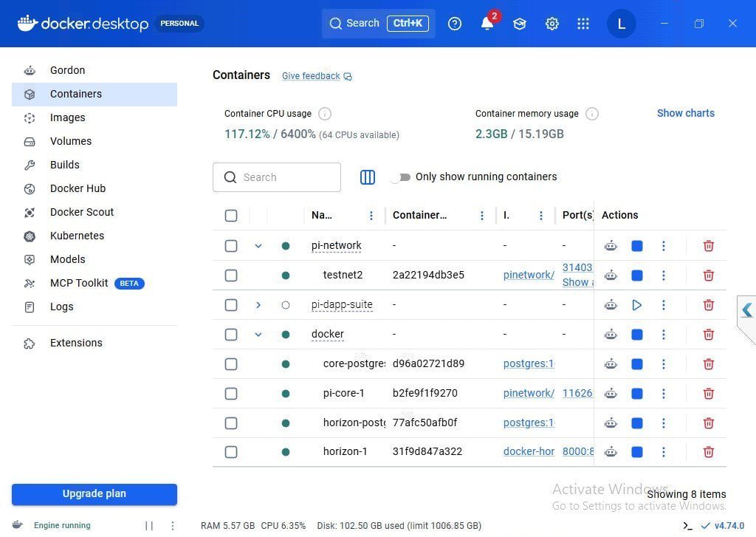This screenshot has width=756, height=537.
Task: Check the horizon-1 row checkbox
Action: tap(231, 452)
